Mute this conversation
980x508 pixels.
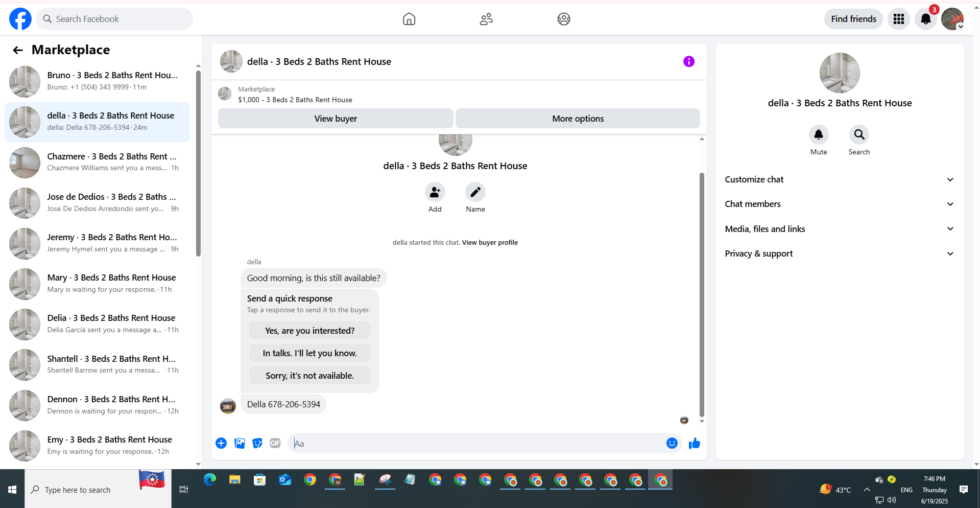coord(819,134)
